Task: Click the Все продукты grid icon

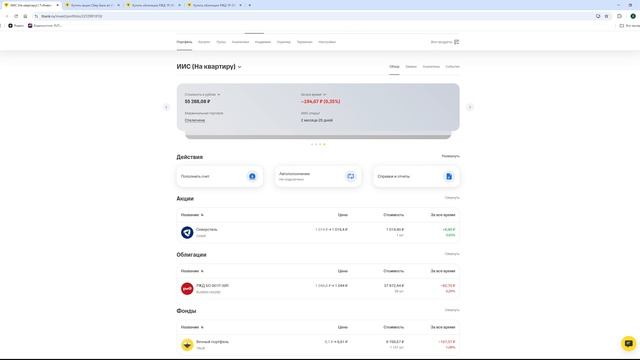Action: (x=456, y=42)
